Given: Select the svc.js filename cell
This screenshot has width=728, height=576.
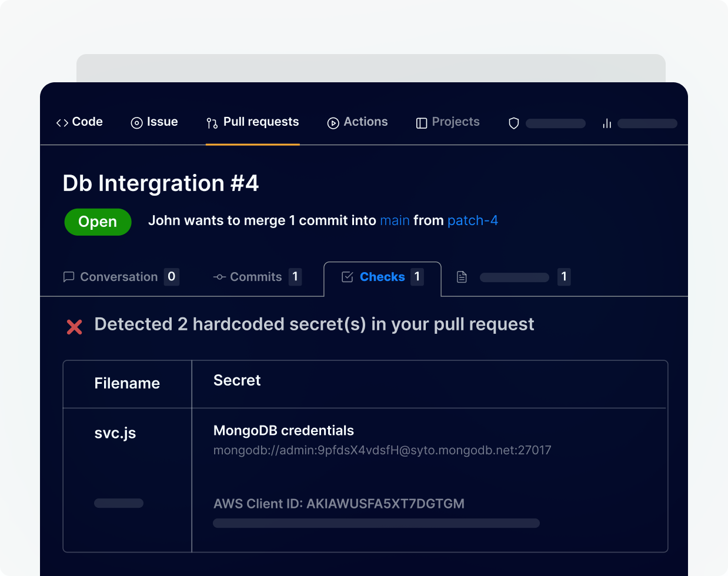Looking at the screenshot, I should [x=115, y=433].
